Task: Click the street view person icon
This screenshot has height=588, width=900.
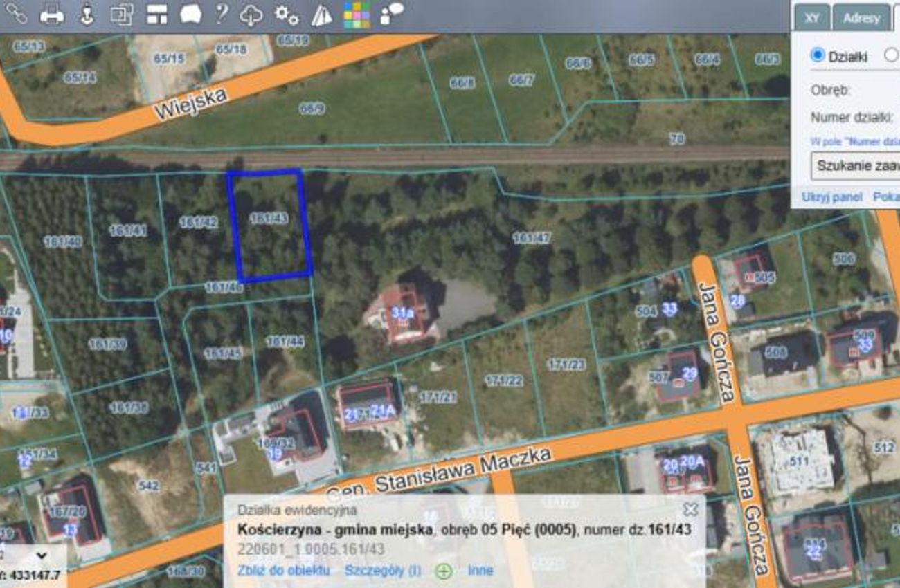Action: (x=87, y=15)
